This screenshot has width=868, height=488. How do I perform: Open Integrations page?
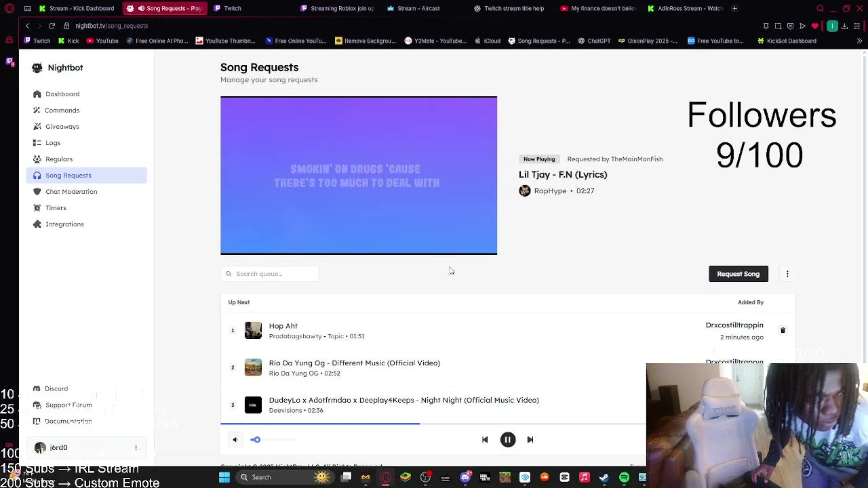[x=86, y=224]
